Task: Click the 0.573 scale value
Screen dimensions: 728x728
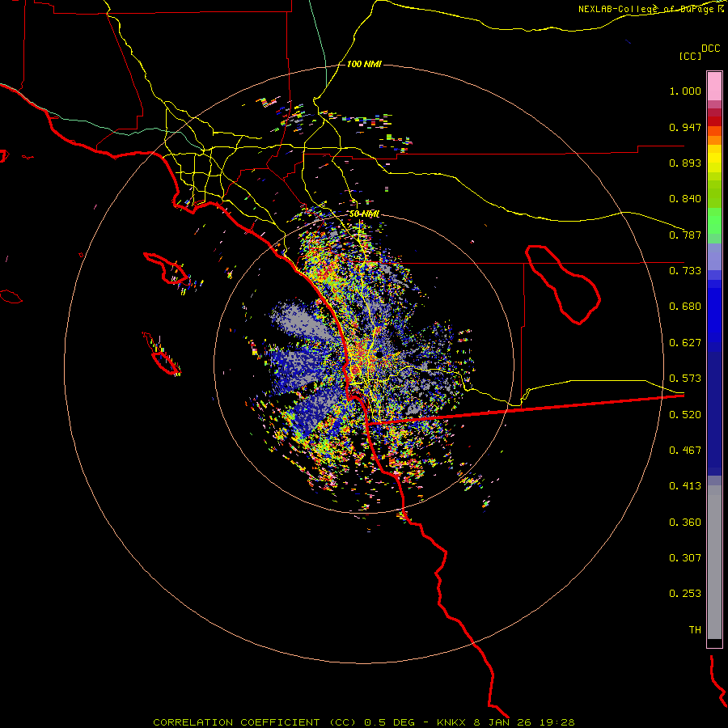Action: click(685, 379)
